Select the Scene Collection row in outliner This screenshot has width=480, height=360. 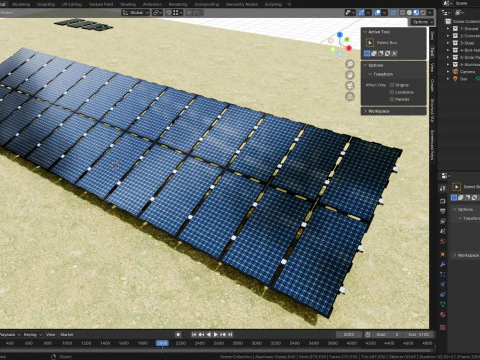(463, 21)
